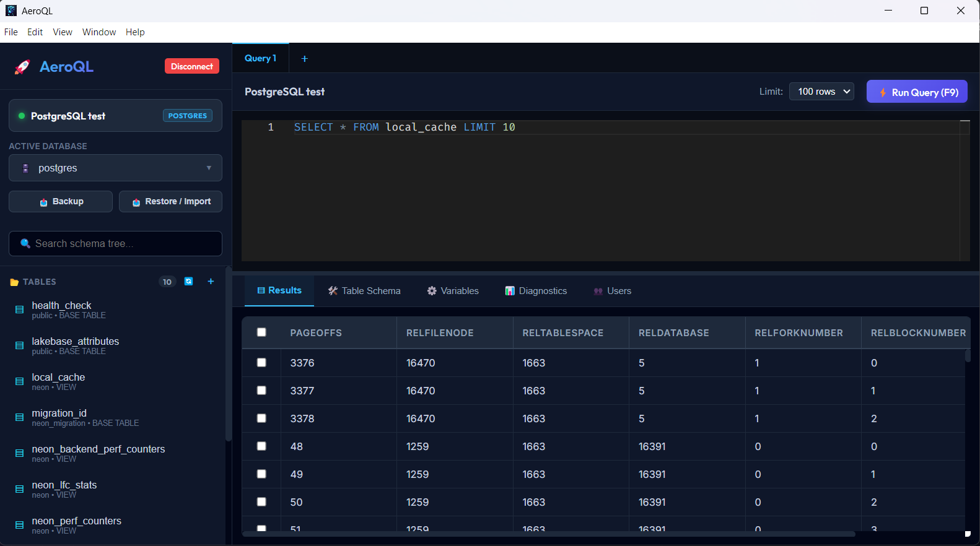This screenshot has width=980, height=546.
Task: Click the migration_id table icon
Action: pyautogui.click(x=19, y=417)
